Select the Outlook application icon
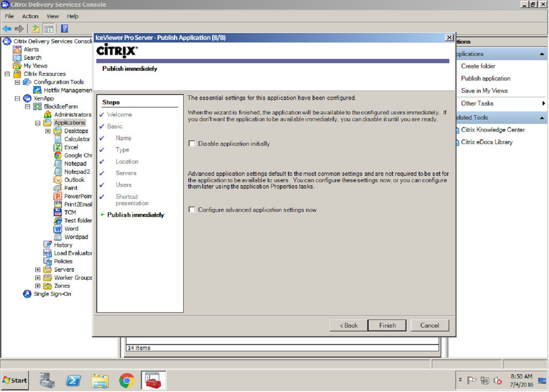The height and width of the screenshot is (392, 549). tap(58, 180)
